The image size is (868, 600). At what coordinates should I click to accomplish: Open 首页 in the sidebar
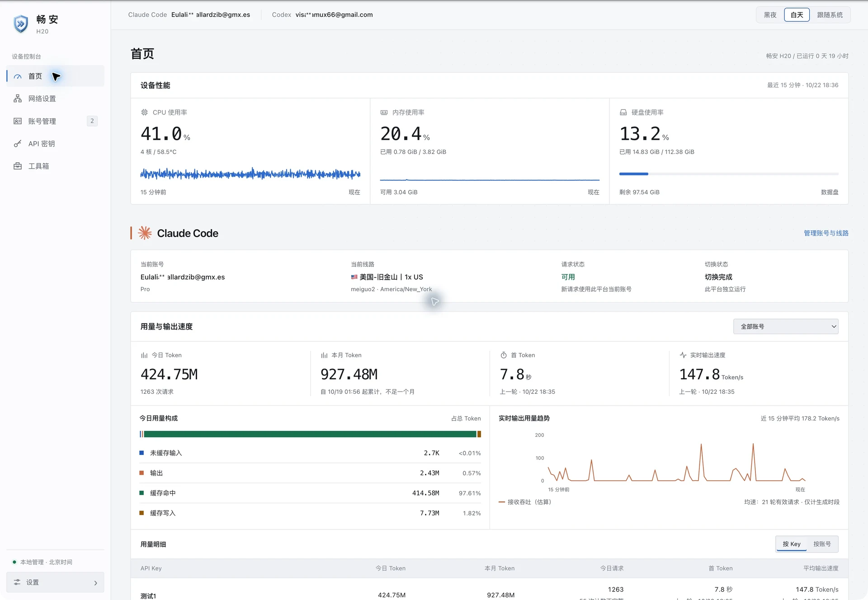click(55, 76)
